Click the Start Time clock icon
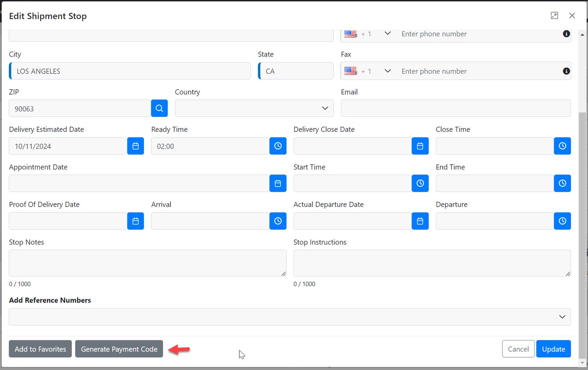Image resolution: width=588 pixels, height=370 pixels. pos(420,184)
